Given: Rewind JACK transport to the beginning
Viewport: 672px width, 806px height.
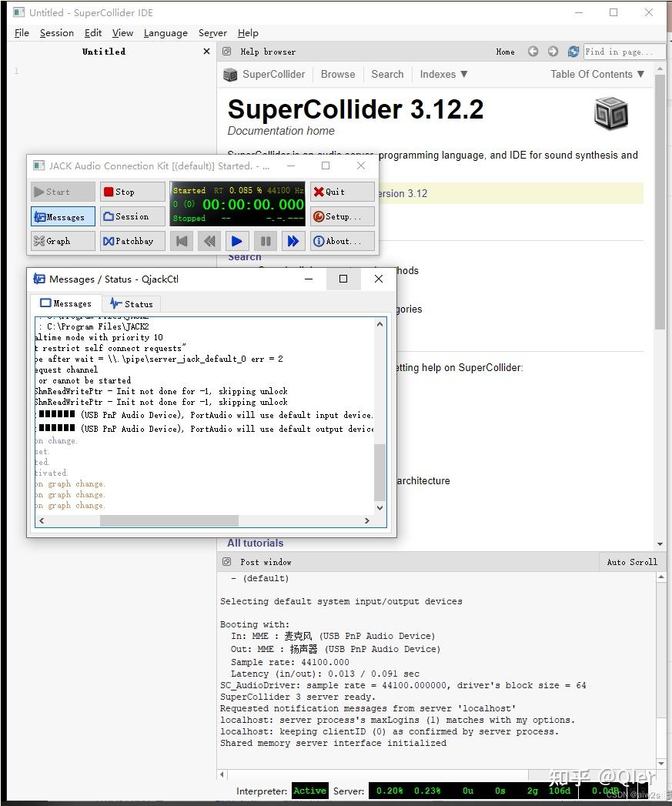Looking at the screenshot, I should (181, 241).
